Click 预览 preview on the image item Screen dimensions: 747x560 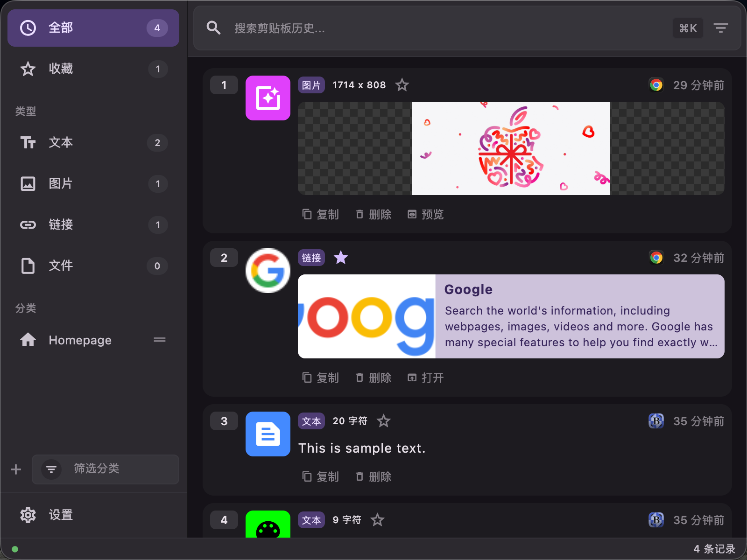tap(426, 214)
